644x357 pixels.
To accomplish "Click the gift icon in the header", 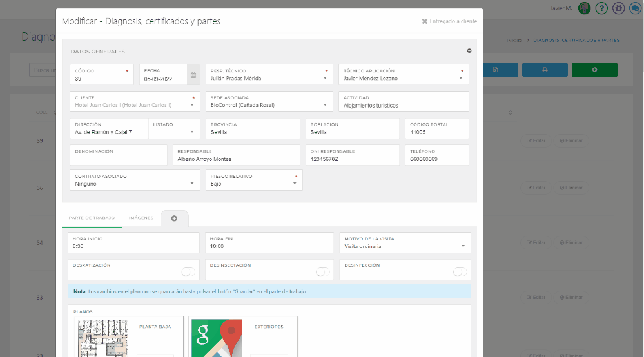I will tap(618, 8).
